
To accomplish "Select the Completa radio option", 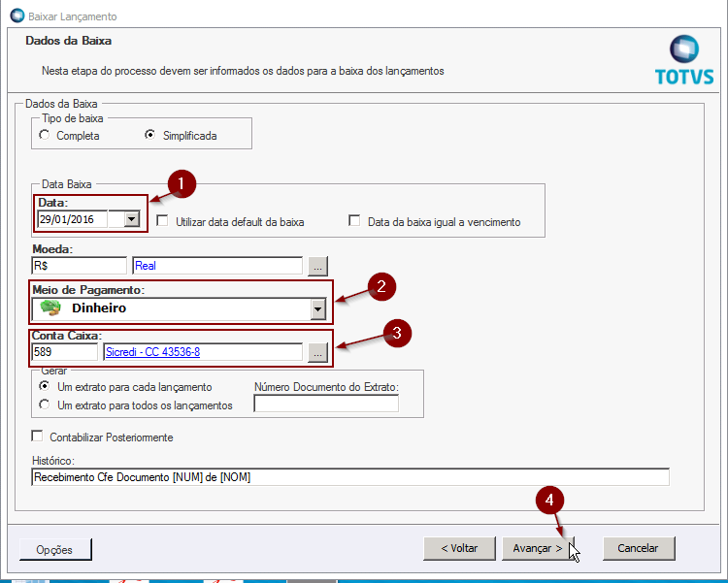I will (x=45, y=136).
